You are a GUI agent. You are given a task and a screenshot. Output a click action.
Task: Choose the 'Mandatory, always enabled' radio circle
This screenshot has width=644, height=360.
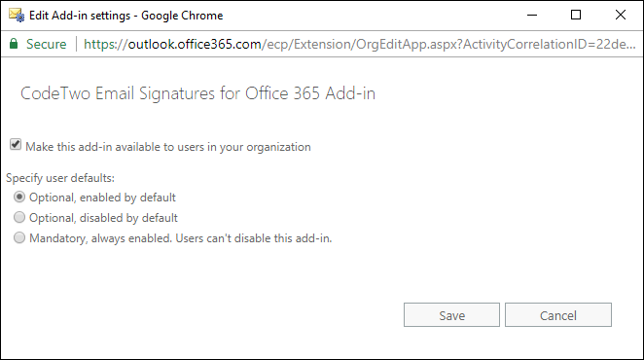coord(19,237)
